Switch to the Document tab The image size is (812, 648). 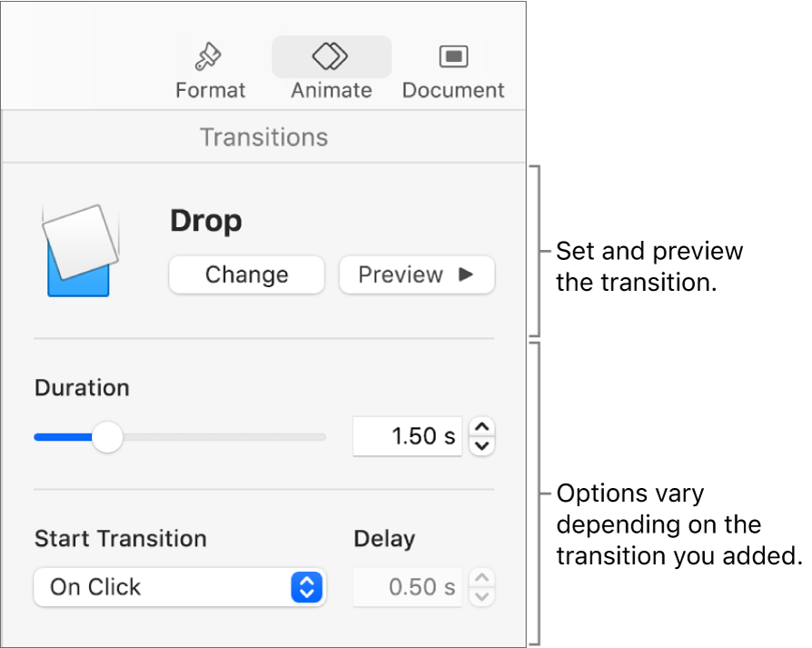[452, 68]
